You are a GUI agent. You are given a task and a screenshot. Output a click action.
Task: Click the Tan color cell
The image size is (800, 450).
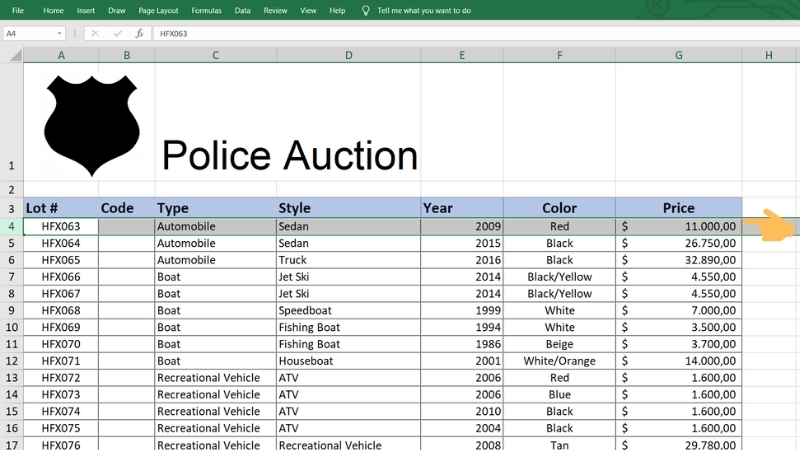point(559,444)
